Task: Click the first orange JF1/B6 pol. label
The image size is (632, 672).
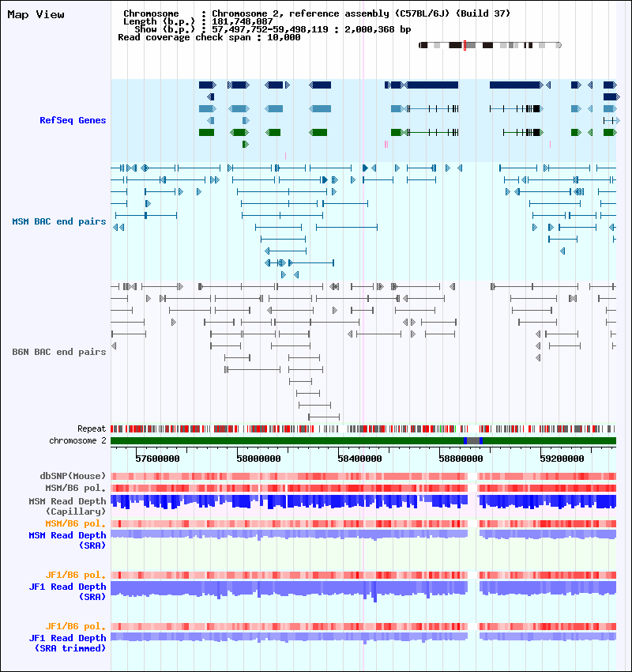Action: coord(75,575)
